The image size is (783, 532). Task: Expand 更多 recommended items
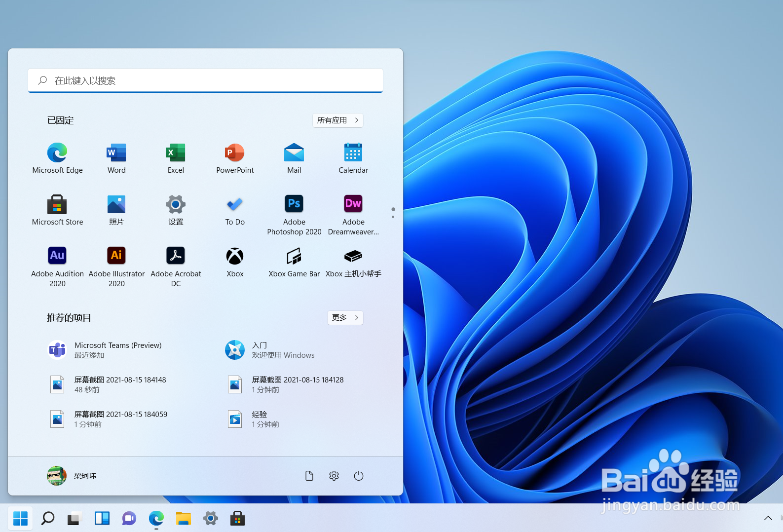[x=345, y=318]
